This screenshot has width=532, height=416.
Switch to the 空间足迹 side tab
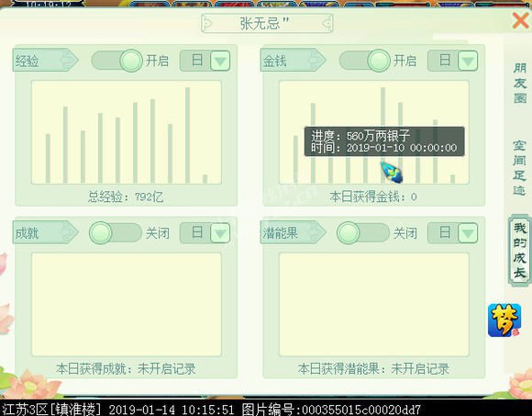[519, 168]
